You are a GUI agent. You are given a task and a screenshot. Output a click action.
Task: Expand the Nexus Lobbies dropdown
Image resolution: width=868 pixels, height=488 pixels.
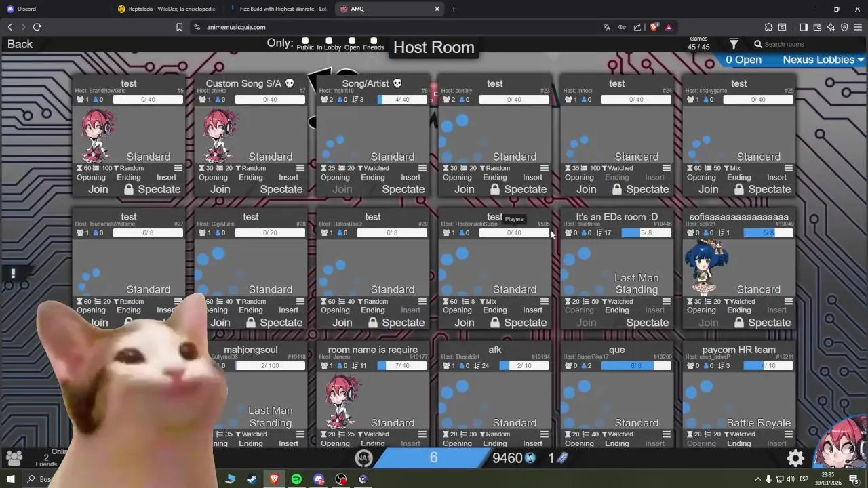click(823, 60)
